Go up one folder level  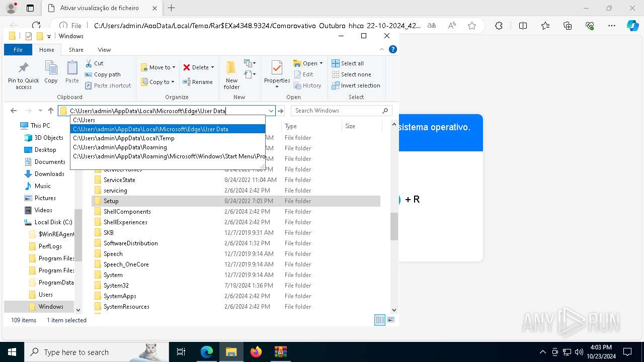tap(50, 111)
